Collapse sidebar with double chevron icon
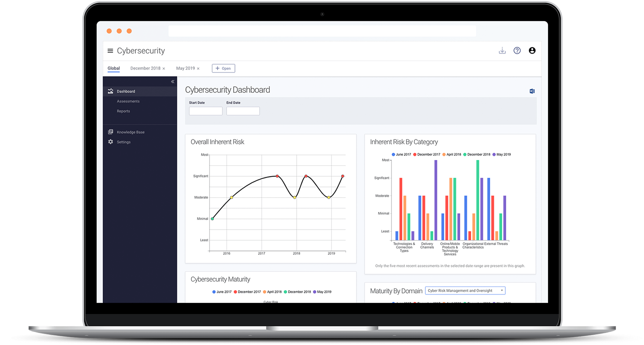Image resolution: width=644 pixels, height=345 pixels. click(x=173, y=82)
